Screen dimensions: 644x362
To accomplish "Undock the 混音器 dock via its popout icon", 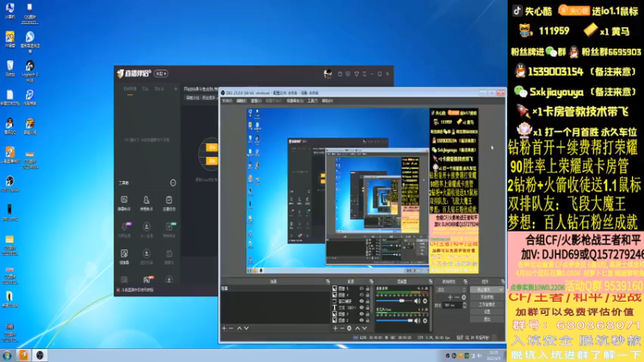I will (x=430, y=282).
